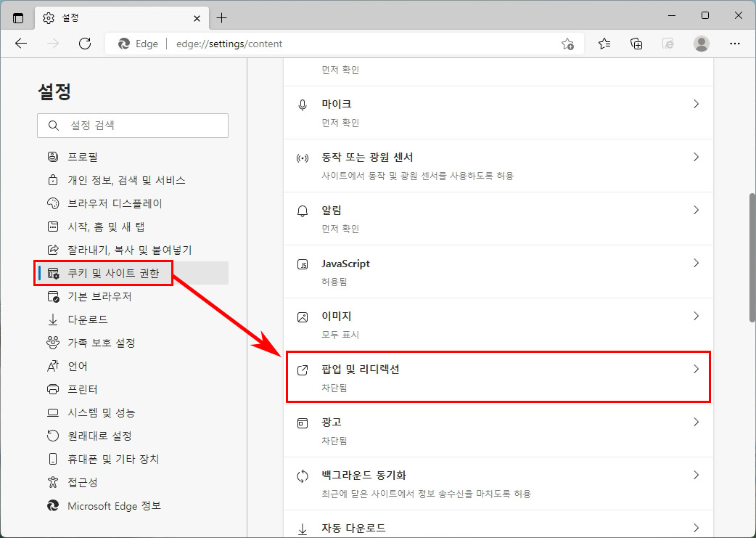Open the Favorites list icon
756x538 pixels.
604,44
